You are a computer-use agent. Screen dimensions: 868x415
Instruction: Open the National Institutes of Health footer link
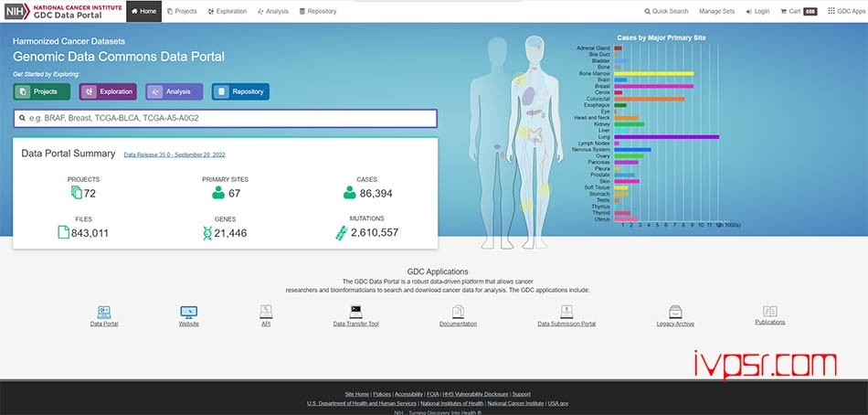451,403
